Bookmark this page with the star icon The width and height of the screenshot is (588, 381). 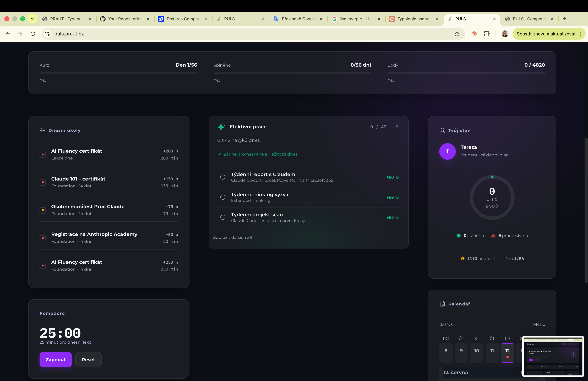457,34
